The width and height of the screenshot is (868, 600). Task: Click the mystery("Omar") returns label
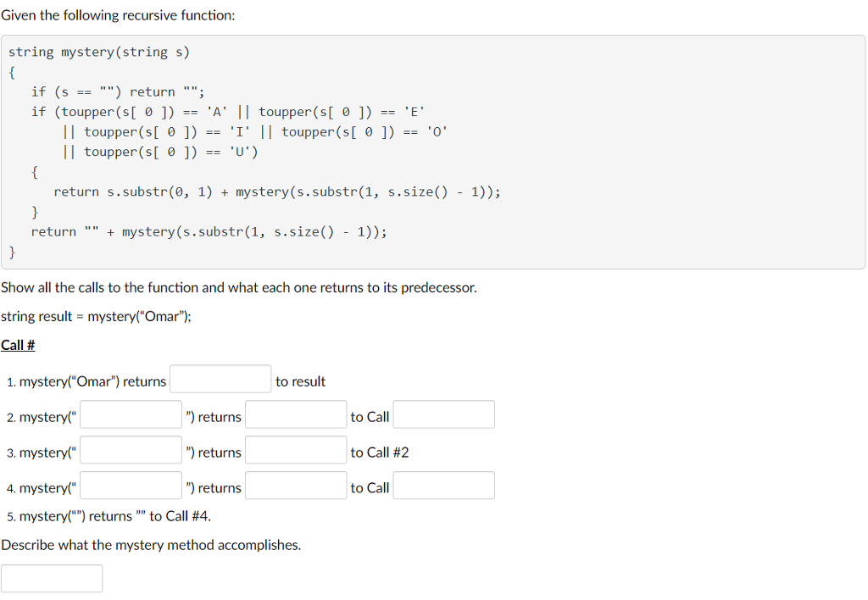pos(87,381)
